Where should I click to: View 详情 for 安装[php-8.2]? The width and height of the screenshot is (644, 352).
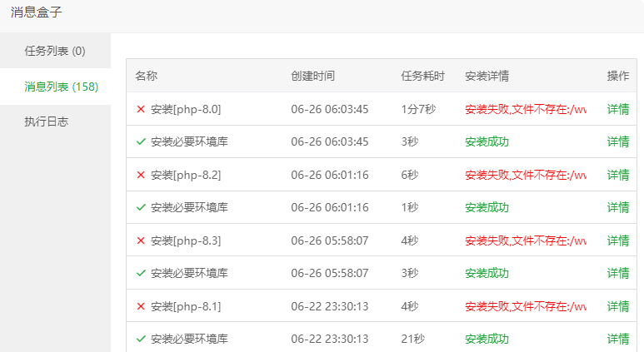[618, 175]
